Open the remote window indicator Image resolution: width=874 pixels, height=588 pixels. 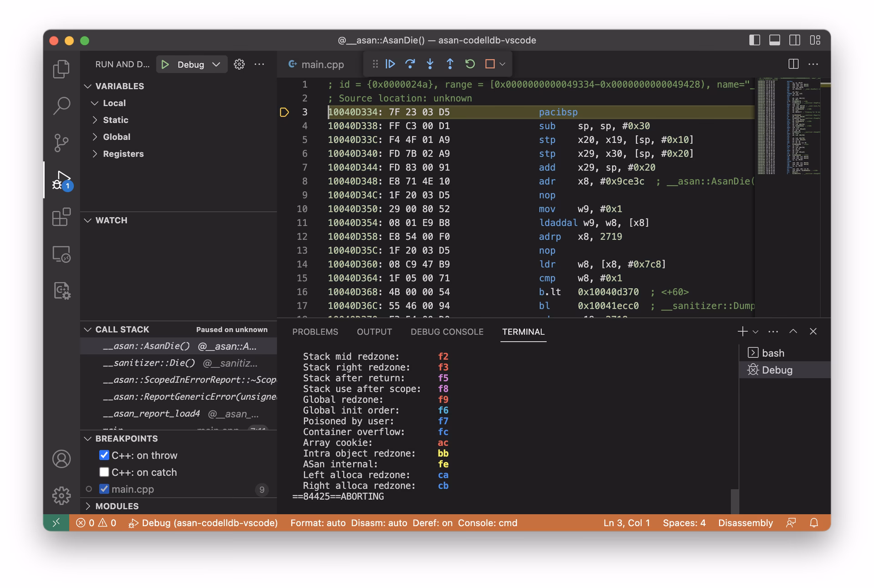[56, 523]
